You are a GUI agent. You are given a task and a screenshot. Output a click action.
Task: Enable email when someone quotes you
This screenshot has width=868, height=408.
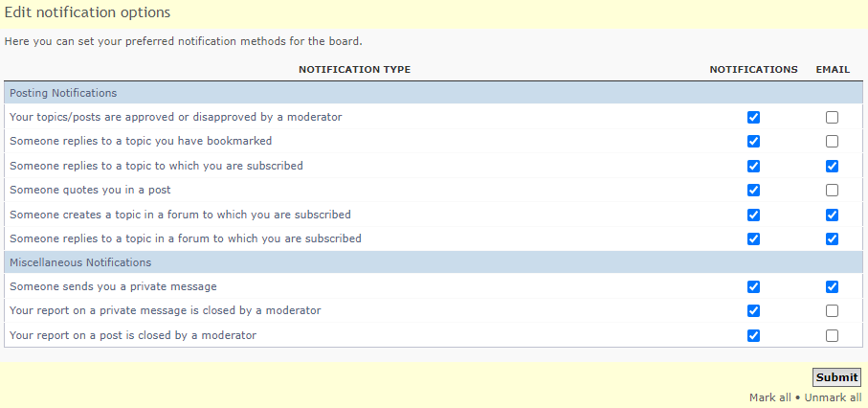click(x=832, y=191)
